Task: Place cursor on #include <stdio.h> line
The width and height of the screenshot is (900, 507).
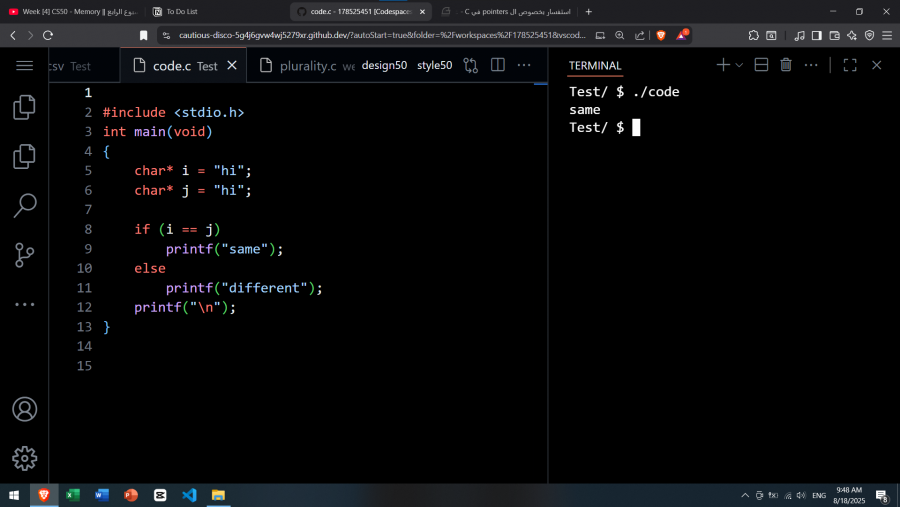Action: (x=173, y=113)
